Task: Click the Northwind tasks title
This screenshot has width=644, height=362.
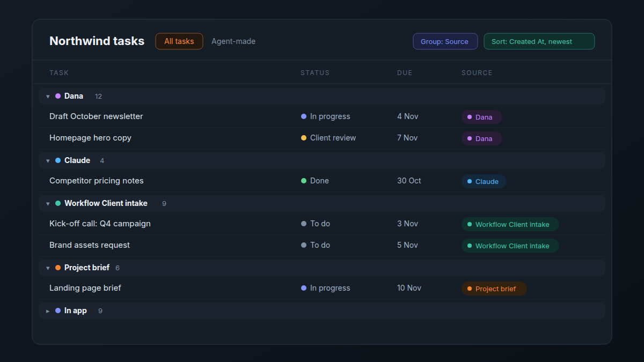Action: tap(97, 41)
